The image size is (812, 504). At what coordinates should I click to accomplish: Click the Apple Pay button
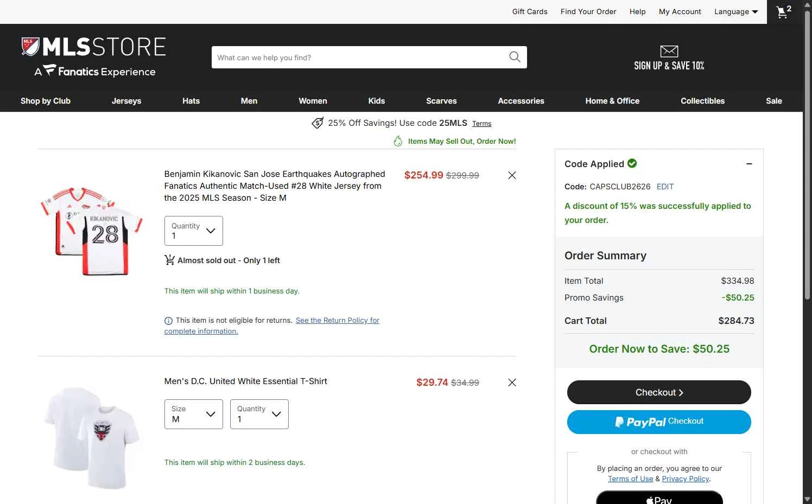tap(659, 497)
